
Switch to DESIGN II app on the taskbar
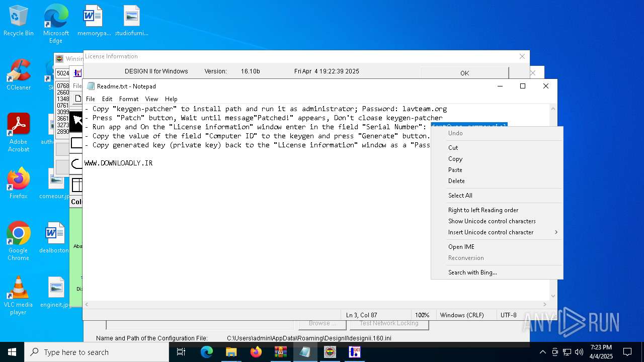click(x=354, y=352)
